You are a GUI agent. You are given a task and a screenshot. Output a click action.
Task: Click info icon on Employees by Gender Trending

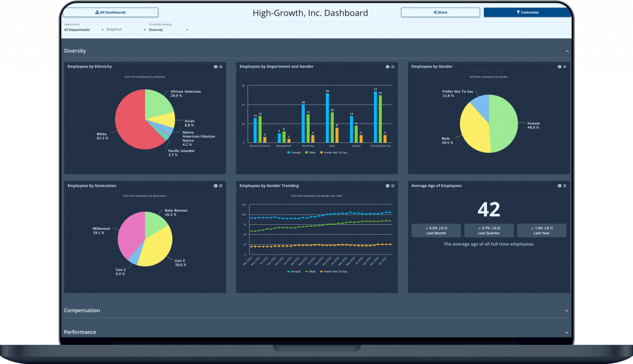388,185
